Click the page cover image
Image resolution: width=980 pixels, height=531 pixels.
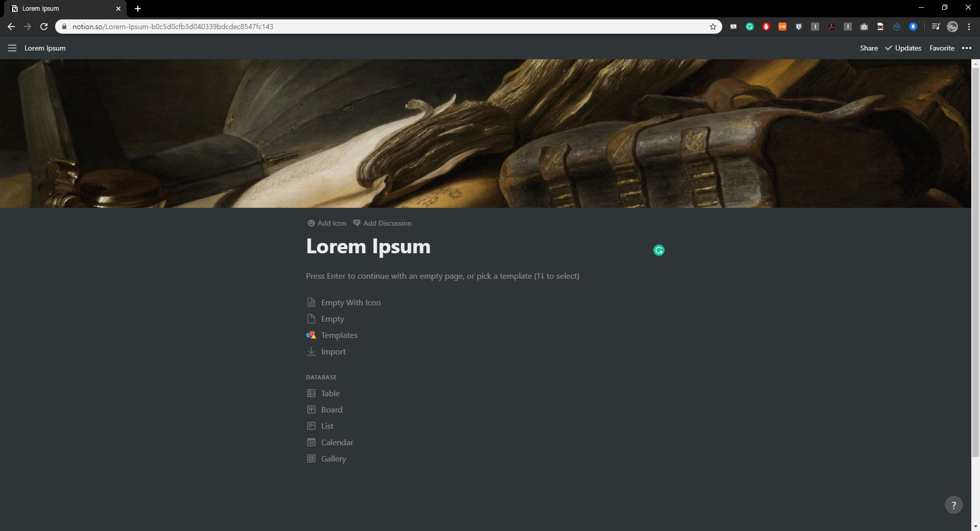(x=485, y=133)
